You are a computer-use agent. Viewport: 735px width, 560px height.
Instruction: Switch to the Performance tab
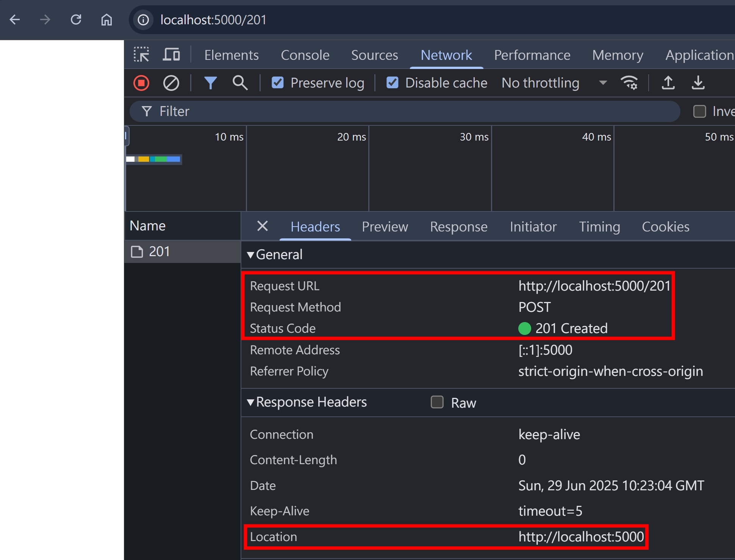pos(532,55)
